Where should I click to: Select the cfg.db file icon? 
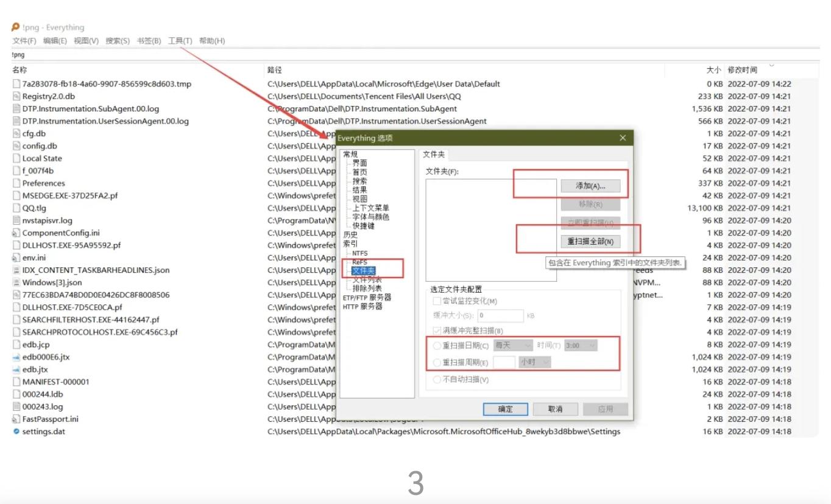(x=16, y=133)
